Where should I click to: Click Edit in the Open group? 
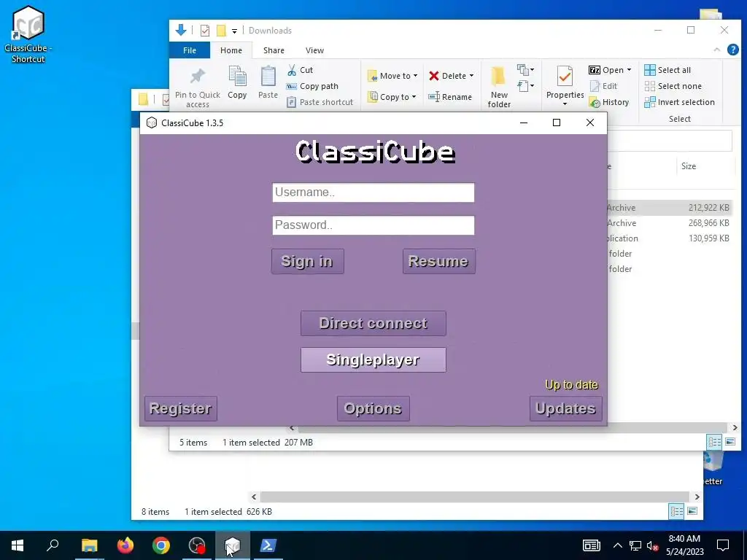point(603,86)
